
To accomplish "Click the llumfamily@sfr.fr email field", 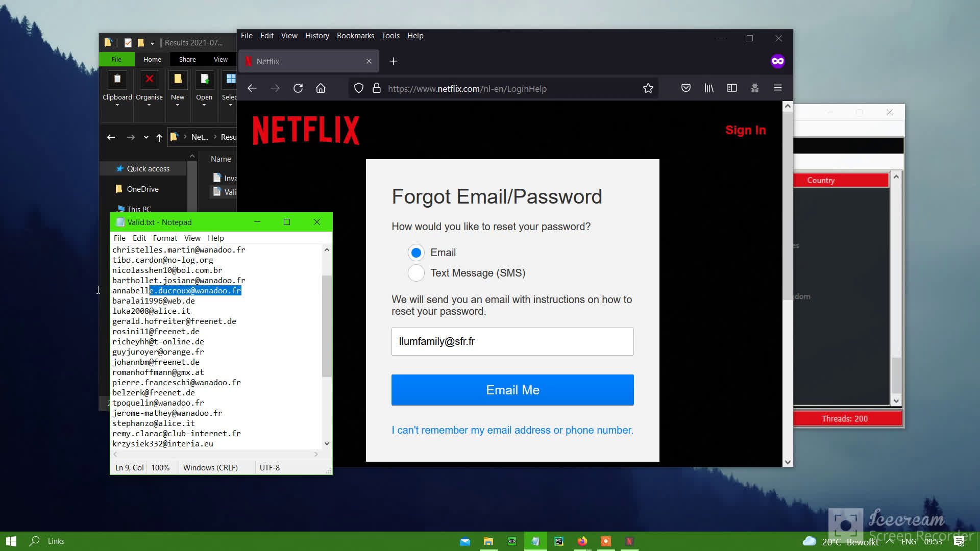I will pyautogui.click(x=512, y=341).
